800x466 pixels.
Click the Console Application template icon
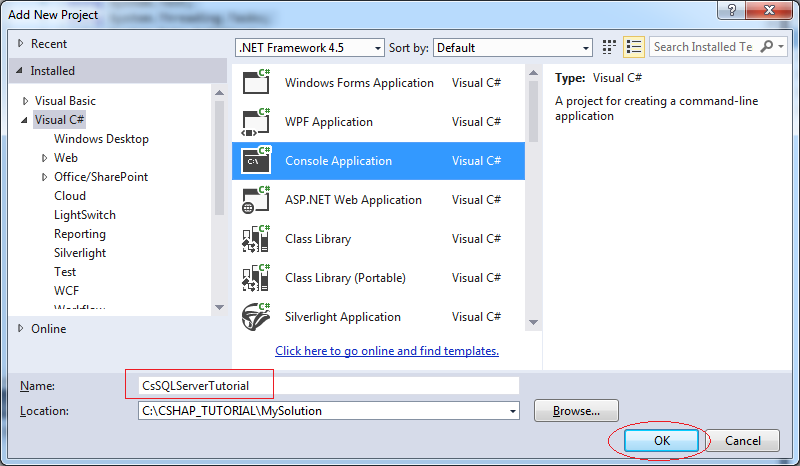[256, 160]
